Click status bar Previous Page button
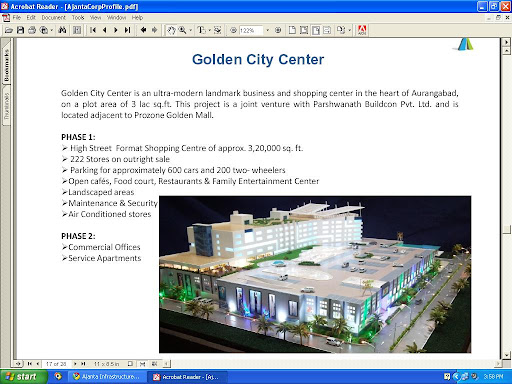The image size is (512, 384). coord(37,364)
